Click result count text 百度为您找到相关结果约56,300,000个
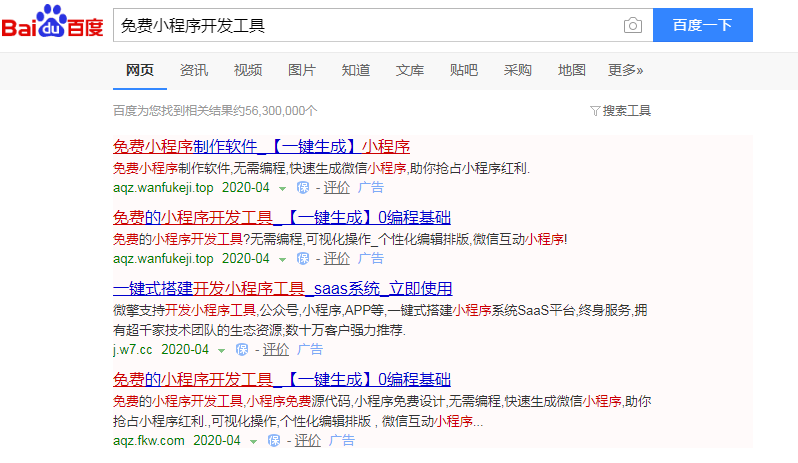Image resolution: width=798 pixels, height=463 pixels. [215, 111]
